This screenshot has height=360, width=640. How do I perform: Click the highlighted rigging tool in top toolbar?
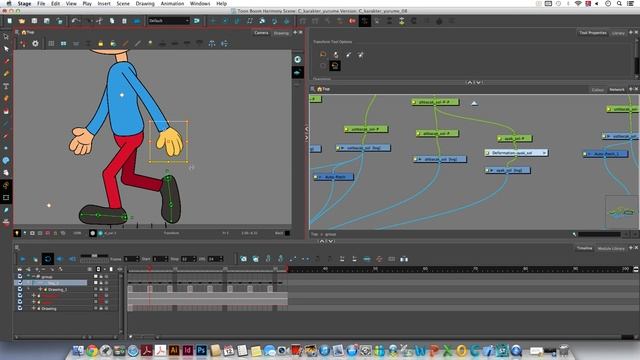click(x=364, y=21)
